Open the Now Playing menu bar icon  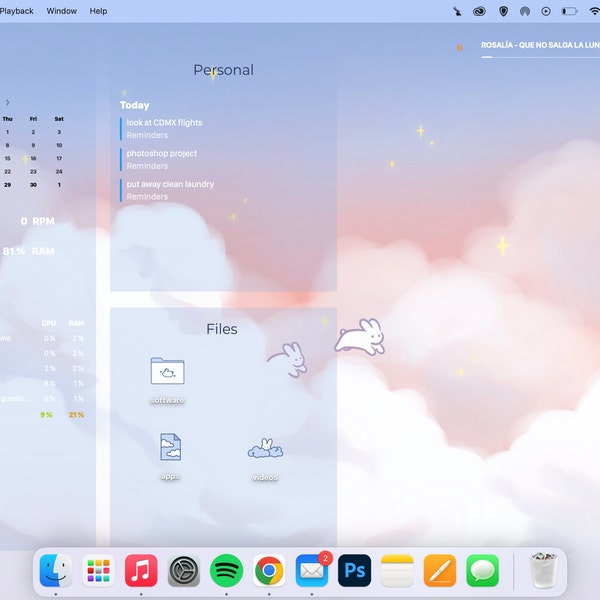[x=546, y=11]
